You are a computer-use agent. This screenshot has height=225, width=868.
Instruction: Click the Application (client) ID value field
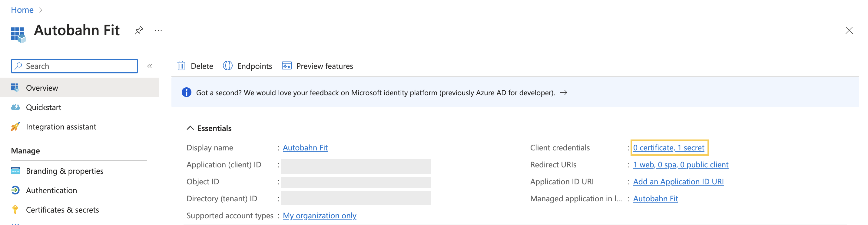tap(356, 166)
